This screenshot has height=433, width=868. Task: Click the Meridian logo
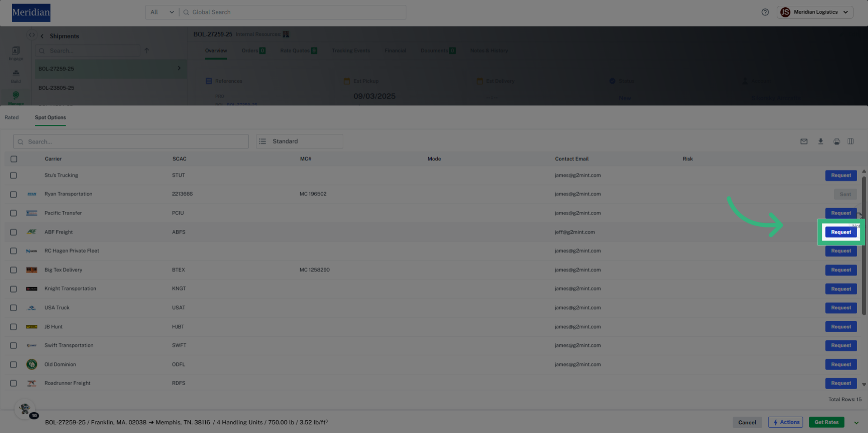[x=31, y=13]
